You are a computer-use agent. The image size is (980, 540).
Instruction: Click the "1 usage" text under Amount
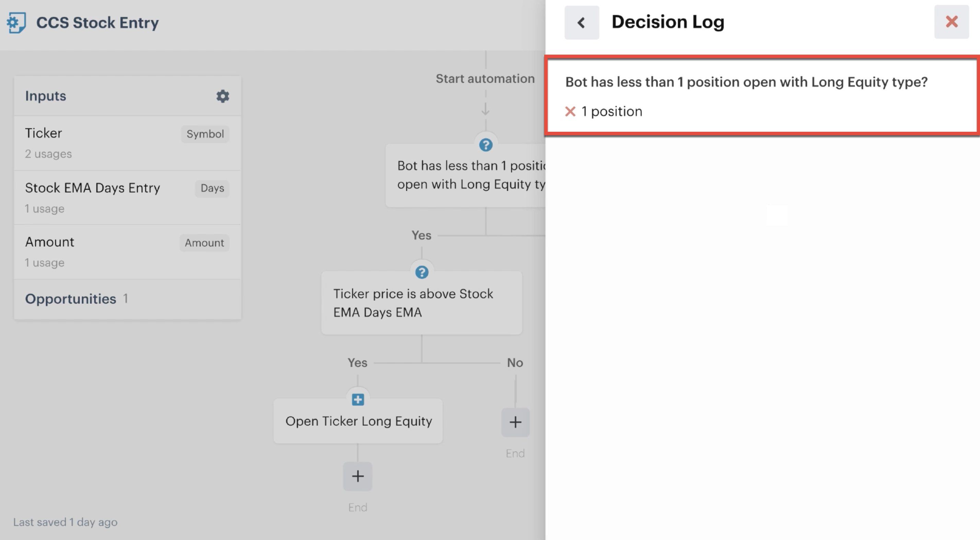click(45, 263)
